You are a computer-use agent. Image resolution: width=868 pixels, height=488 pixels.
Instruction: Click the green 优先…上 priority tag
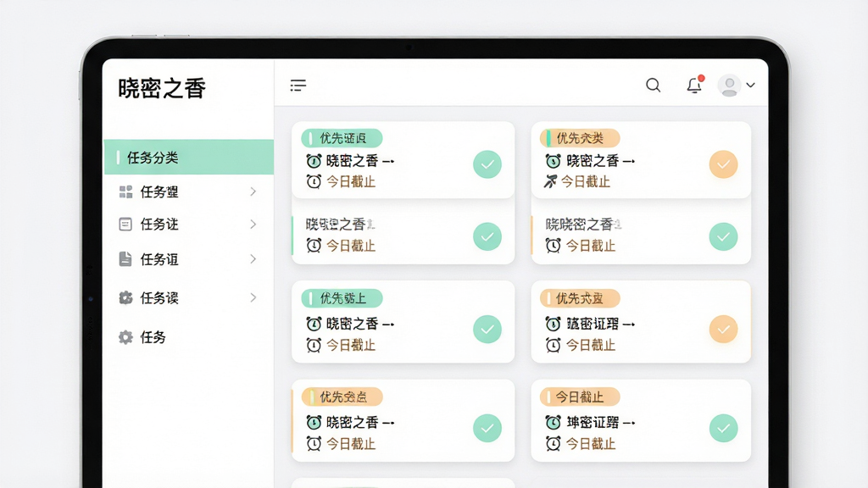(x=342, y=299)
